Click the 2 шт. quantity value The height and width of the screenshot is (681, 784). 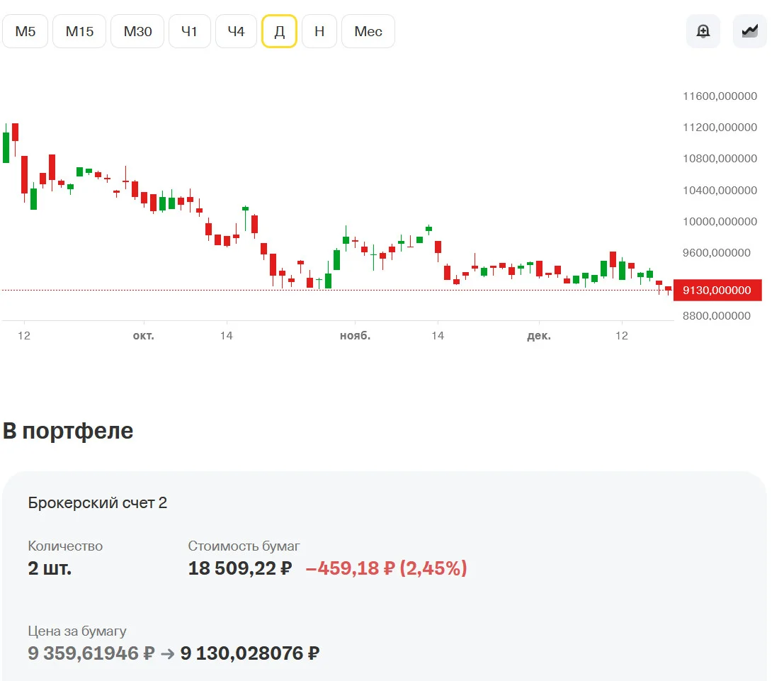[50, 568]
